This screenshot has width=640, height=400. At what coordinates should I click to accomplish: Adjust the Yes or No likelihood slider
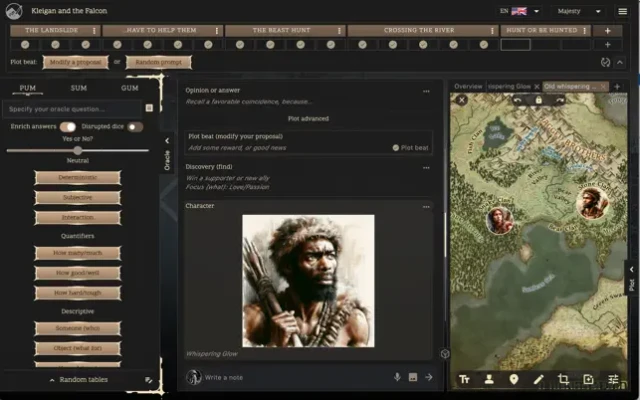point(78,150)
